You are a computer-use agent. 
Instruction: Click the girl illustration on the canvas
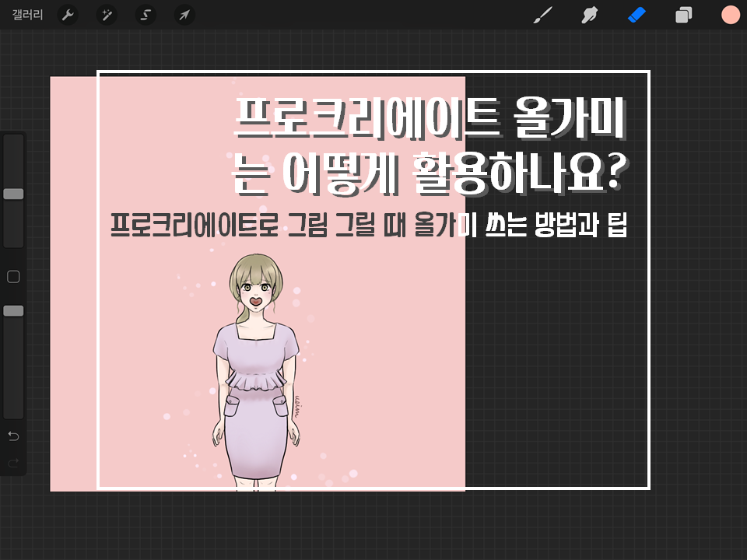[x=256, y=372]
